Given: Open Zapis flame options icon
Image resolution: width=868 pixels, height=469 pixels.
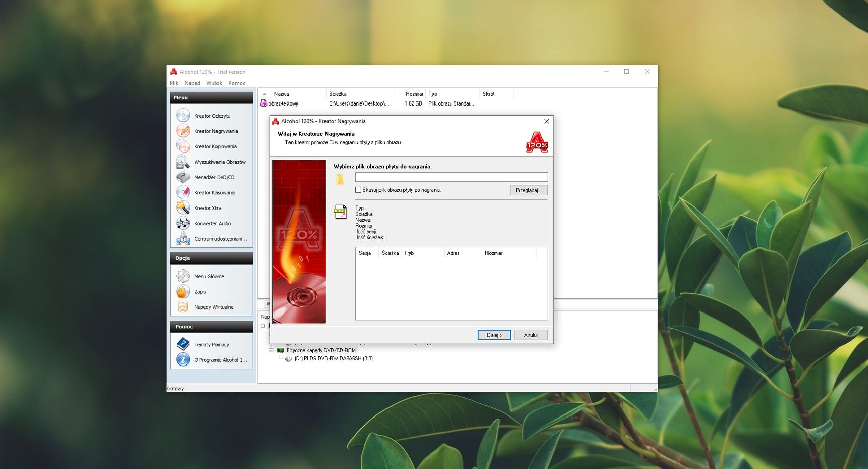Looking at the screenshot, I should [183, 291].
